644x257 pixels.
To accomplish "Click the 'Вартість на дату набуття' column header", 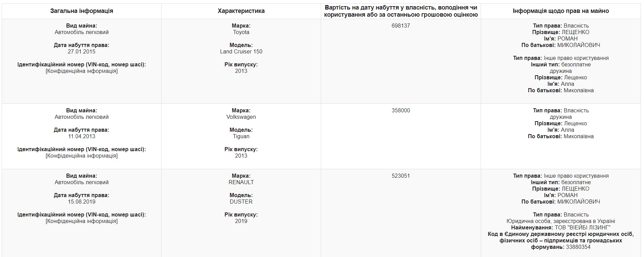I will click(x=401, y=11).
